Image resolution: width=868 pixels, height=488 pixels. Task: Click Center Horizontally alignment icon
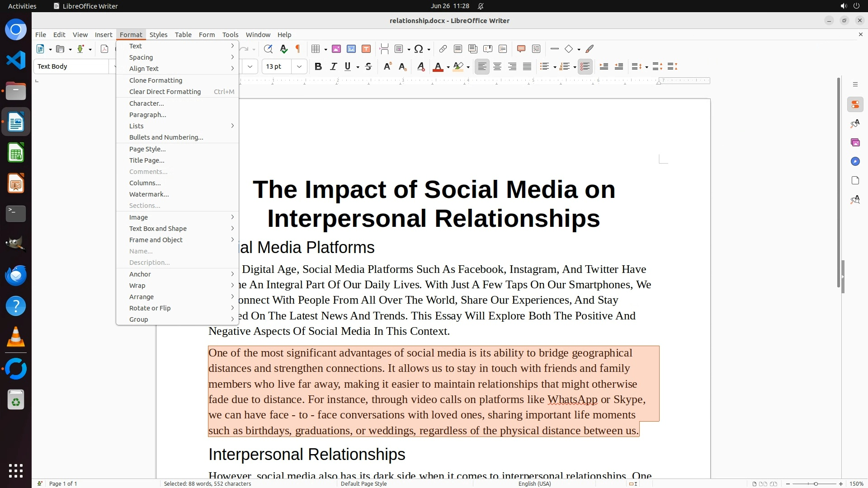[497, 66]
